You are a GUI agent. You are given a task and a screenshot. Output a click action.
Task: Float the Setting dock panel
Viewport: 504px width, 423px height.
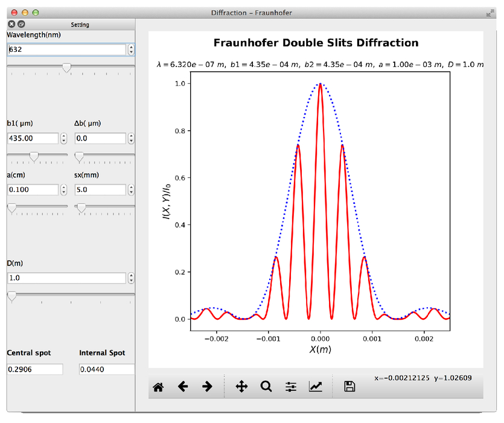point(21,24)
